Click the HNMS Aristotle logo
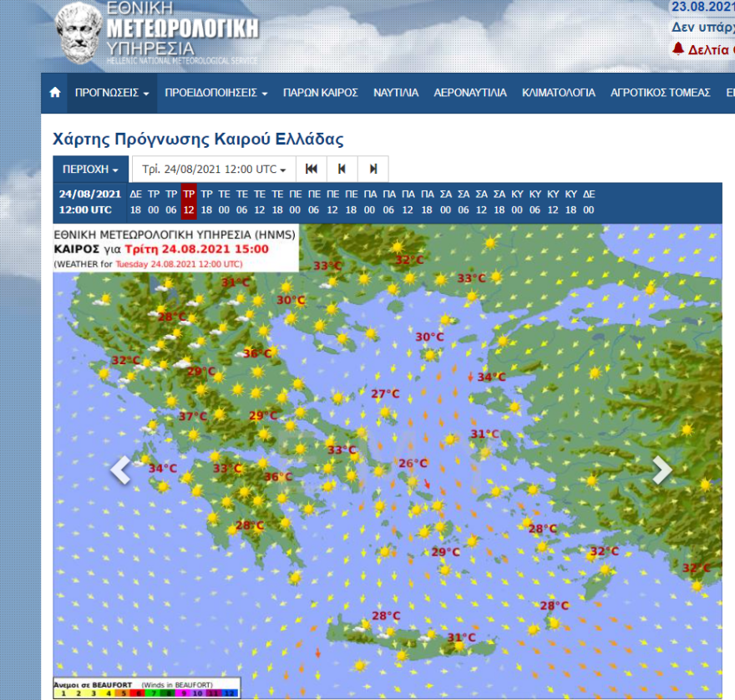The height and width of the screenshot is (700, 735). pos(79,32)
